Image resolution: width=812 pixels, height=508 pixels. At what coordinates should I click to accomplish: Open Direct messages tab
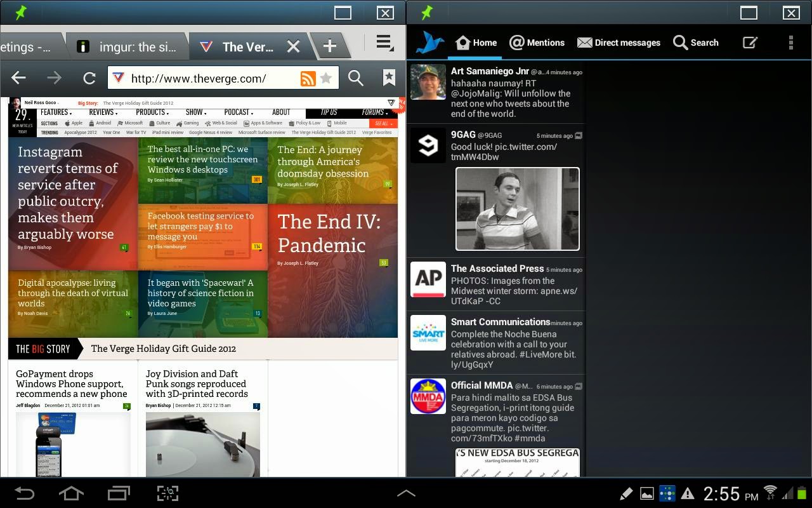619,43
